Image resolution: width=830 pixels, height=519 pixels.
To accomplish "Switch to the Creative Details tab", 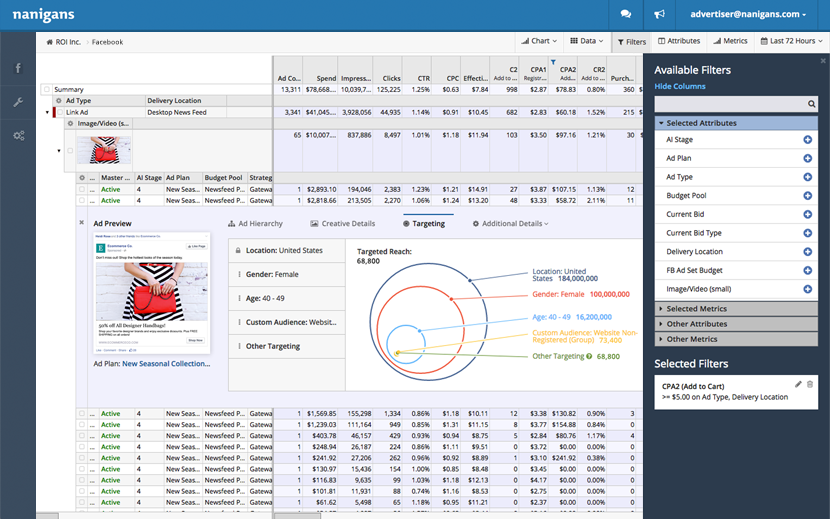I will [x=343, y=224].
